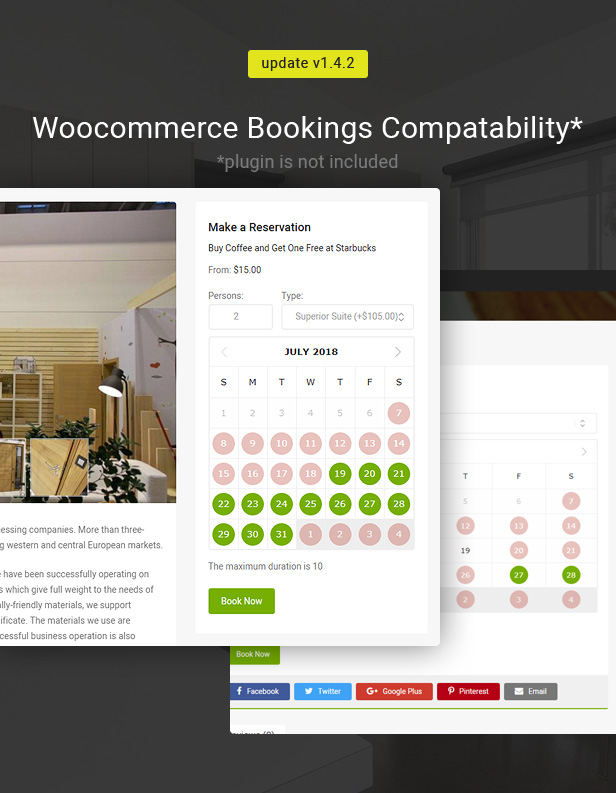The height and width of the screenshot is (793, 616).
Task: Click the yellow update v1.4.2 badge
Action: pos(308,64)
